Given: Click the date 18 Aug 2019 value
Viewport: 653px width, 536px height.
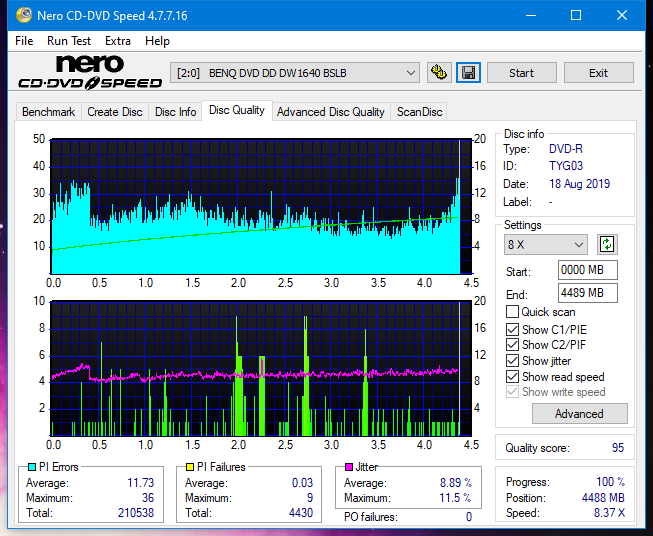Looking at the screenshot, I should click(x=579, y=184).
